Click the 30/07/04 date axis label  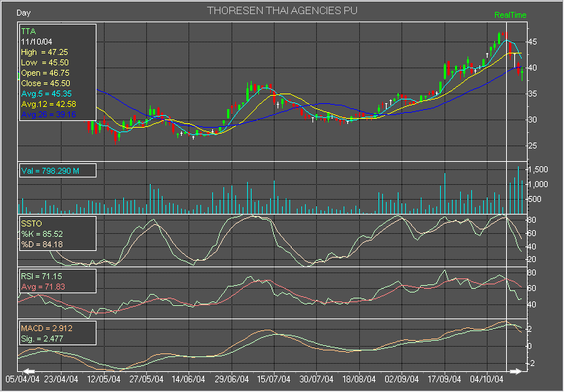(x=317, y=379)
